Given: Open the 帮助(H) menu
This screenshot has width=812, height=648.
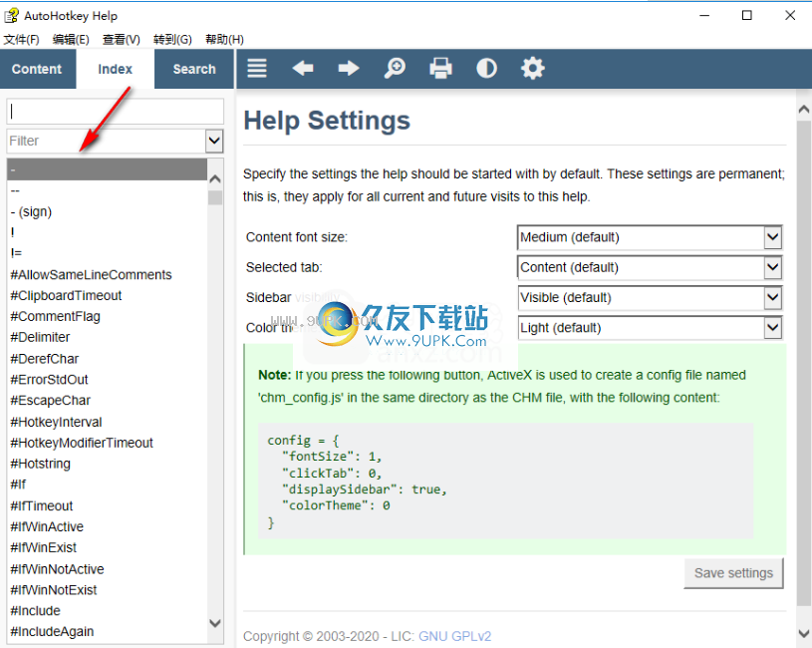Looking at the screenshot, I should pyautogui.click(x=224, y=39).
